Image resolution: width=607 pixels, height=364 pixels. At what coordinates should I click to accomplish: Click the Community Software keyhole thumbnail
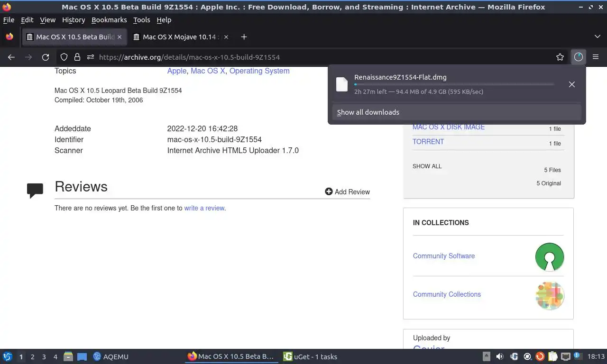[550, 257]
